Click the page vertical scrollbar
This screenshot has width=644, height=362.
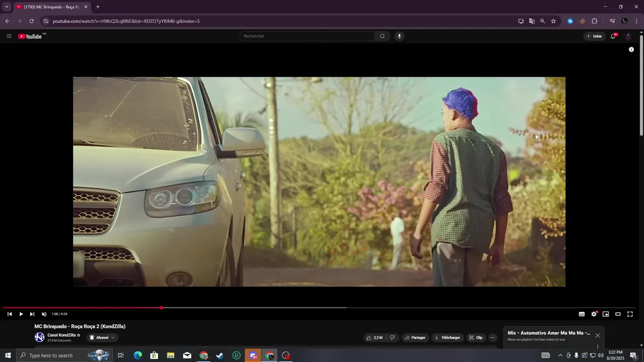[641, 84]
